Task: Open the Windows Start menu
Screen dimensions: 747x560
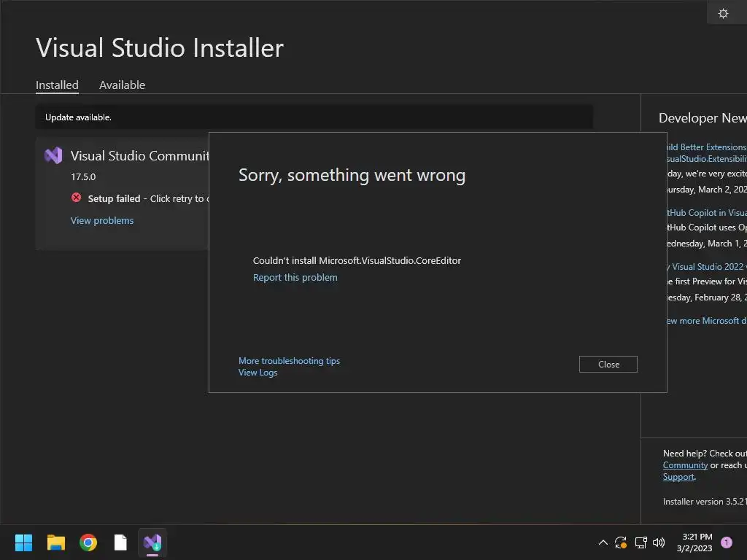Action: pos(23,542)
